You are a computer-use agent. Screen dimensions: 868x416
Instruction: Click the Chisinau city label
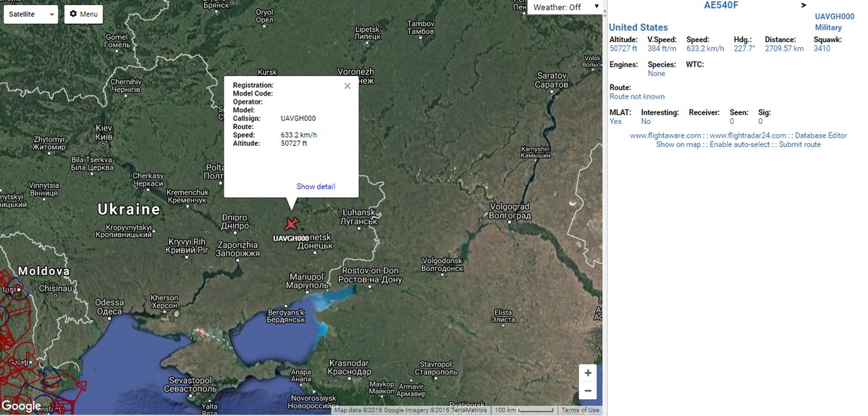tap(56, 288)
